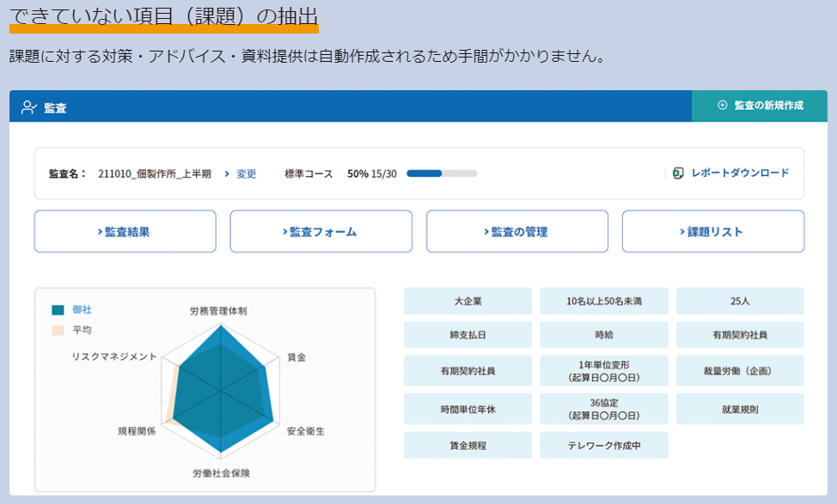Click the 50% 15/30 progress text
This screenshot has width=837, height=504.
point(372,173)
